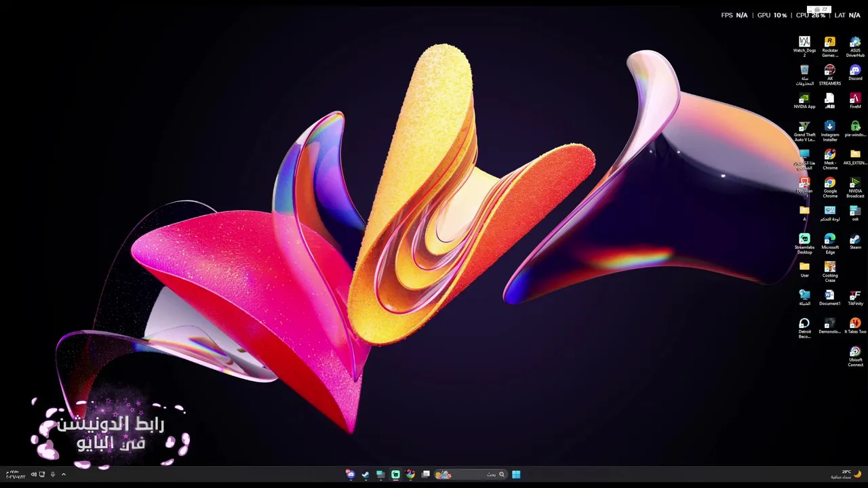Viewport: 868px width, 488px height.
Task: Select the Instagram Installer icon
Action: pos(829,131)
